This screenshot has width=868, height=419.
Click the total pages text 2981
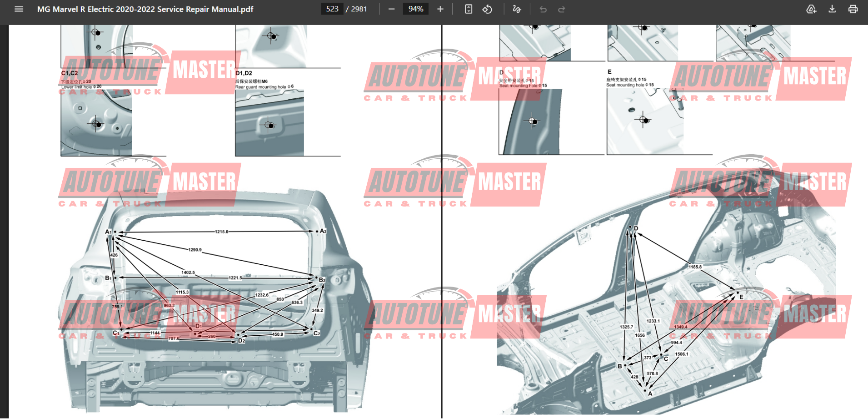(x=359, y=9)
